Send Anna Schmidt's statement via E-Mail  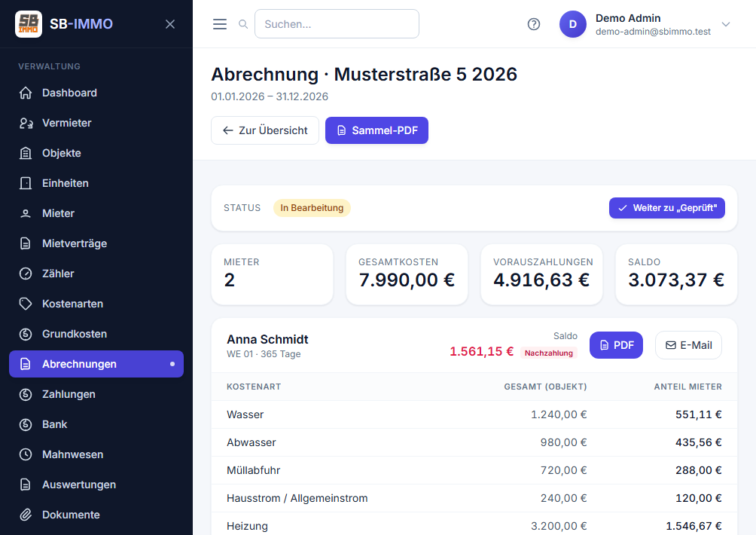[x=688, y=345]
